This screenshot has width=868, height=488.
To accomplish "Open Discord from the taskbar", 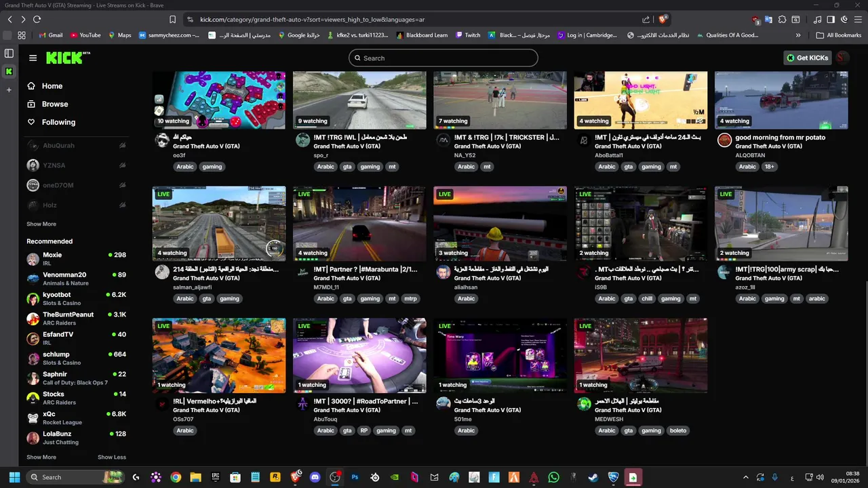I will tap(315, 477).
